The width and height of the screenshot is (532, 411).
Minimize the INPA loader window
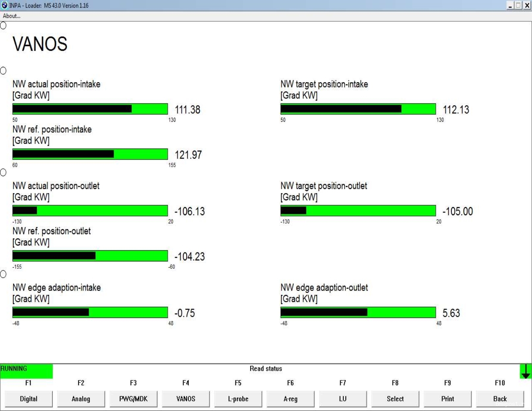point(510,5)
